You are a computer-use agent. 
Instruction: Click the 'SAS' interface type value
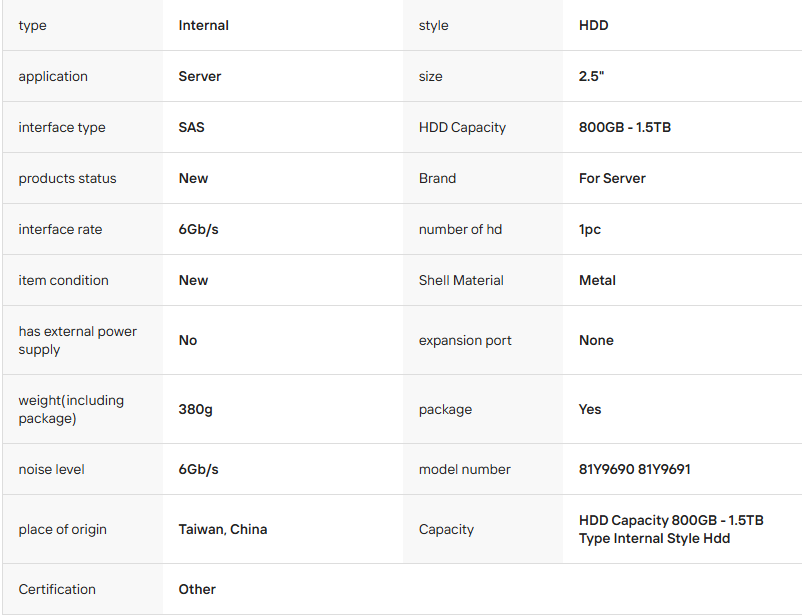point(191,127)
